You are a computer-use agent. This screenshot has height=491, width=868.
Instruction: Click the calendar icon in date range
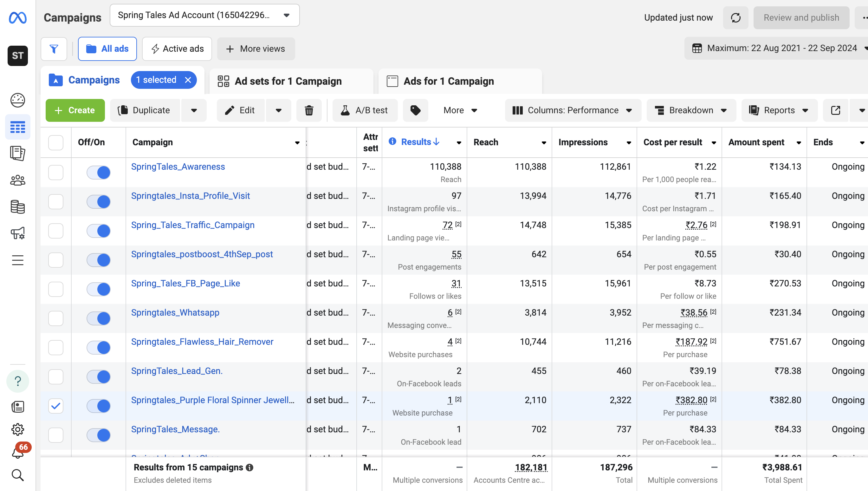tap(697, 48)
